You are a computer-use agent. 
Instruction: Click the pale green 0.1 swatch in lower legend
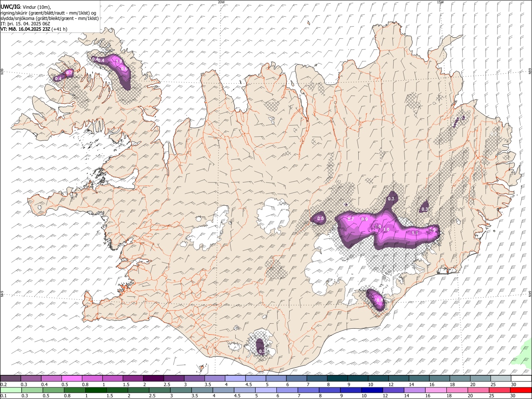click(11, 390)
